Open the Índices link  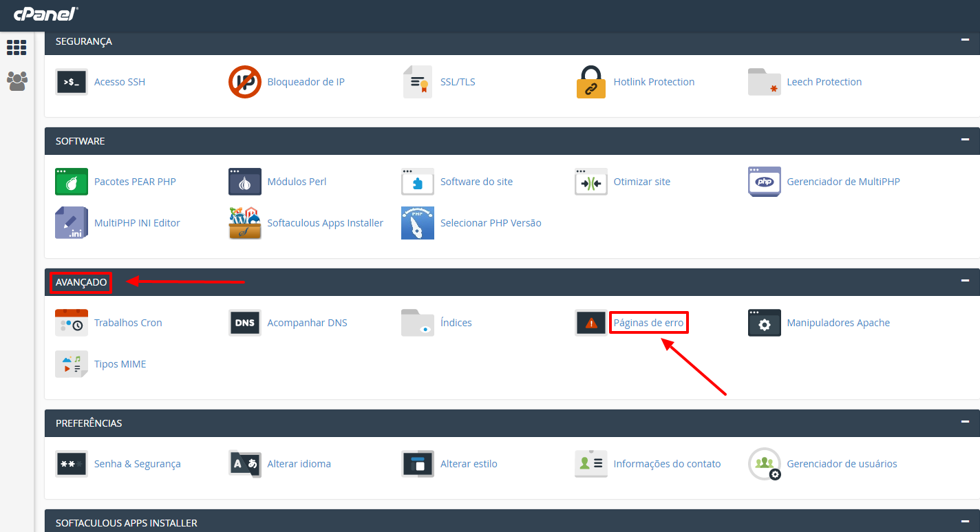(456, 323)
